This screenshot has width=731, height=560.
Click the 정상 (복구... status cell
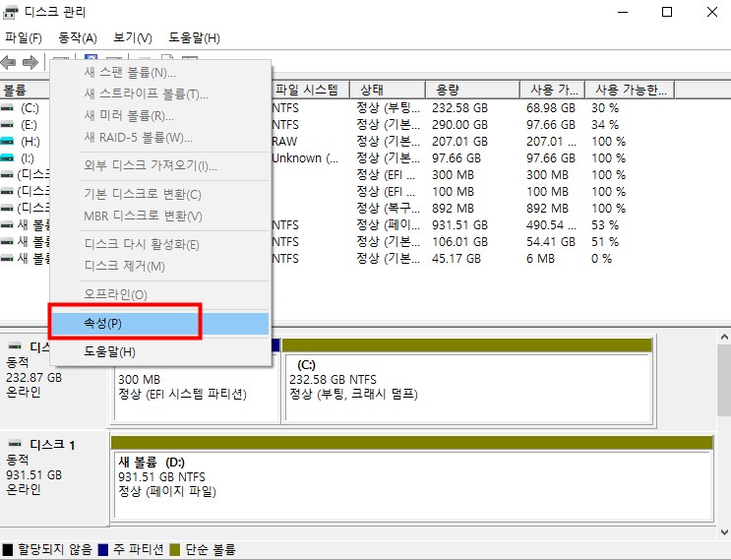[389, 208]
